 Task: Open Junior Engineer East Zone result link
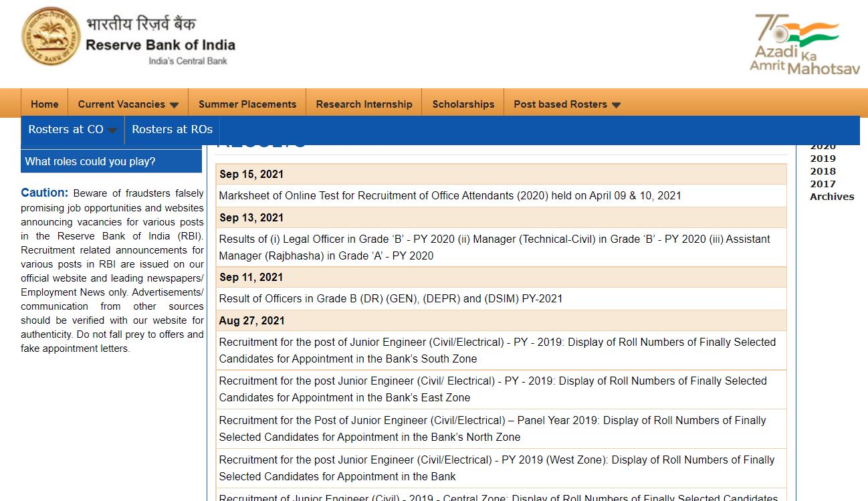click(493, 389)
